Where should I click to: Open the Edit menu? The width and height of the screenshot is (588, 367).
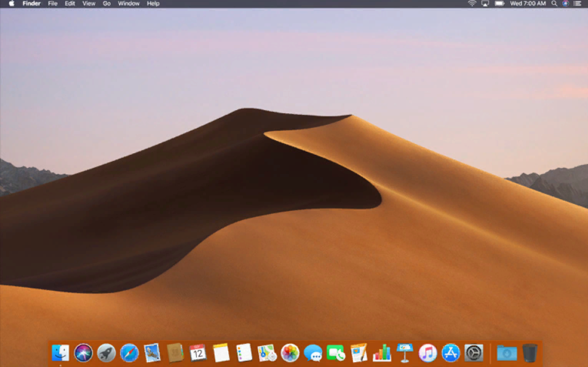[70, 3]
